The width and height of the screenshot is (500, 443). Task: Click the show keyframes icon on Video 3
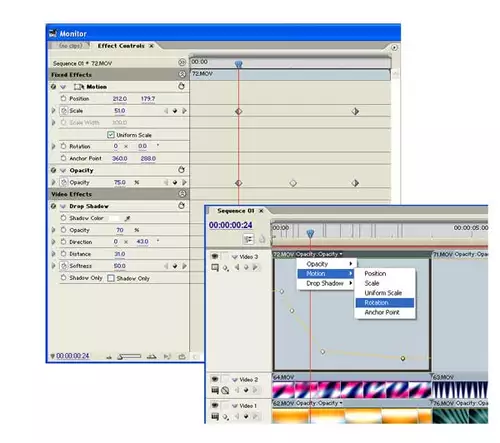click(226, 268)
